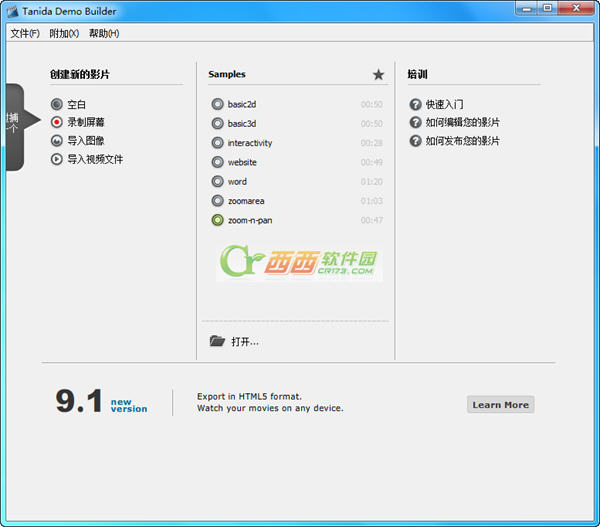600x527 pixels.
Task: Close the Tanida Demo Builder window
Action: pyautogui.click(x=576, y=8)
